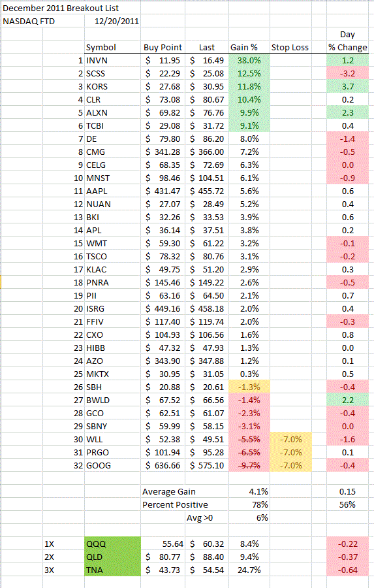Select the '% Change' header cell

(x=348, y=47)
